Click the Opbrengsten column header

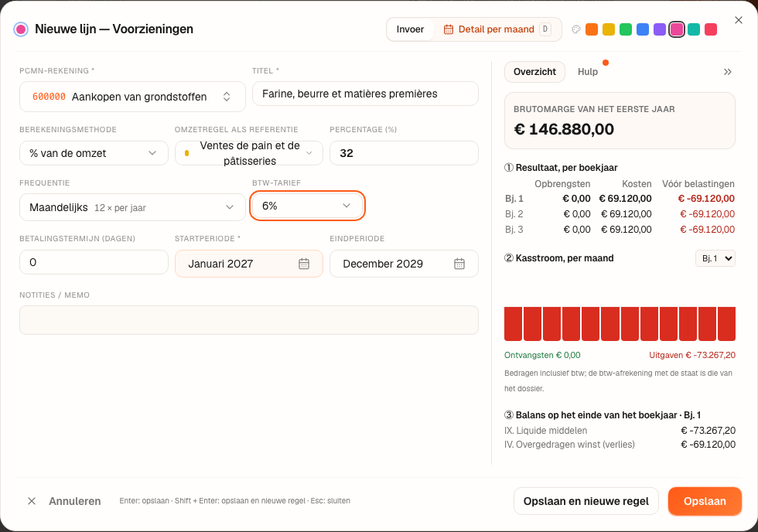(x=562, y=184)
